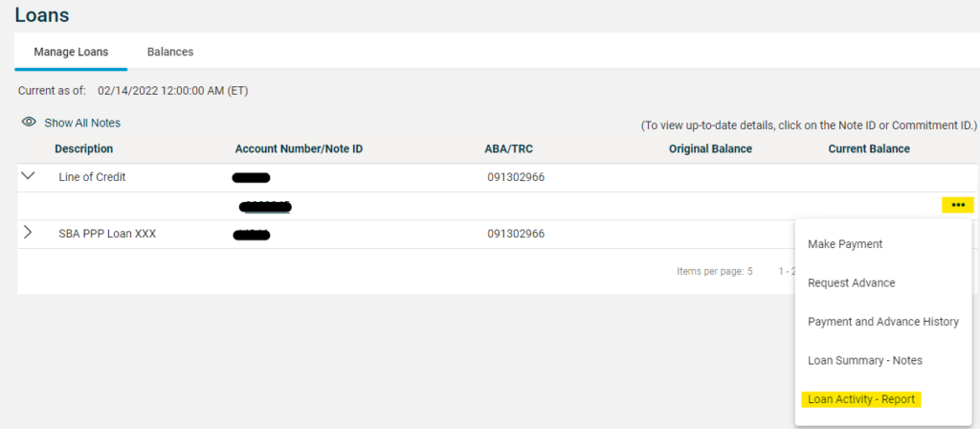Open Payment and Advance History
The width and height of the screenshot is (980, 429).
point(882,322)
